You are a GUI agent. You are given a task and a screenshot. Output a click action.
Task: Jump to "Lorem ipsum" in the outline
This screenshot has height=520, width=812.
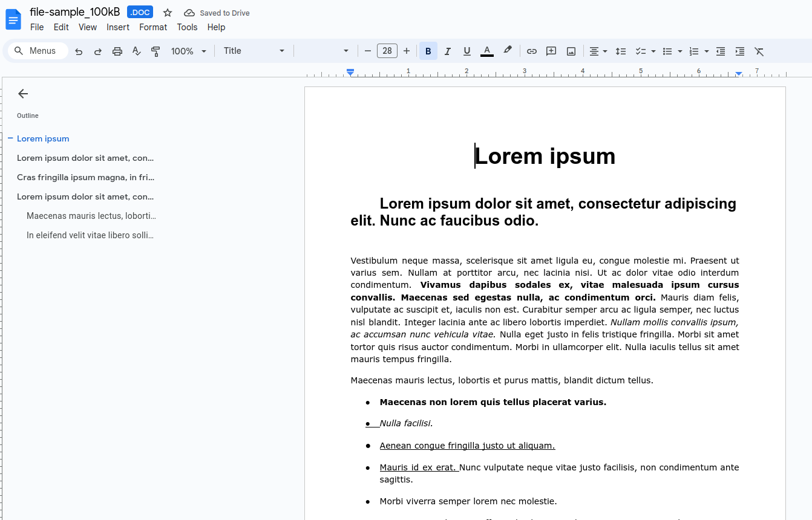pyautogui.click(x=43, y=138)
